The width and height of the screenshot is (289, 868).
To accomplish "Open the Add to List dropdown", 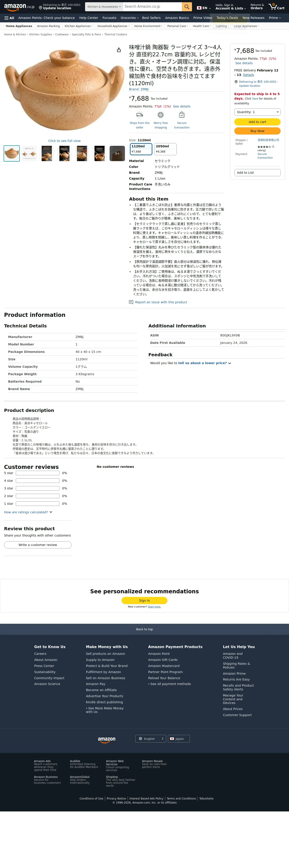I will coord(257,173).
